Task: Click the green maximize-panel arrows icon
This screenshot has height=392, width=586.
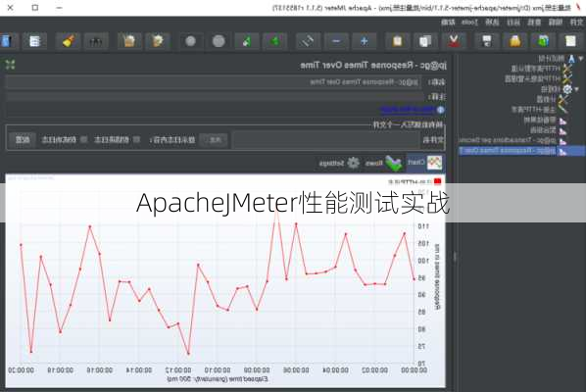Action: pos(10,65)
